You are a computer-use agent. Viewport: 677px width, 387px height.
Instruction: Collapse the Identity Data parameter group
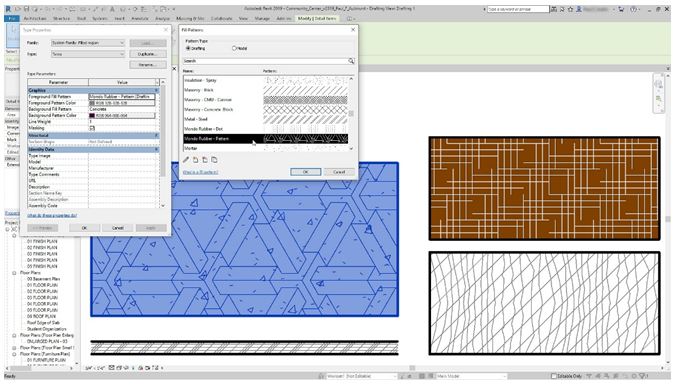(x=157, y=149)
